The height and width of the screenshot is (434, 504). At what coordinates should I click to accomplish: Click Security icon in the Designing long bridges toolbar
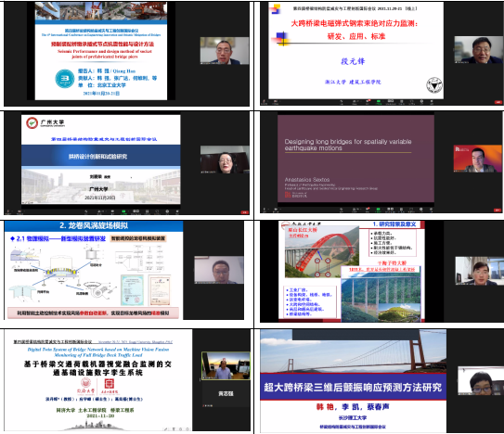click(341, 210)
